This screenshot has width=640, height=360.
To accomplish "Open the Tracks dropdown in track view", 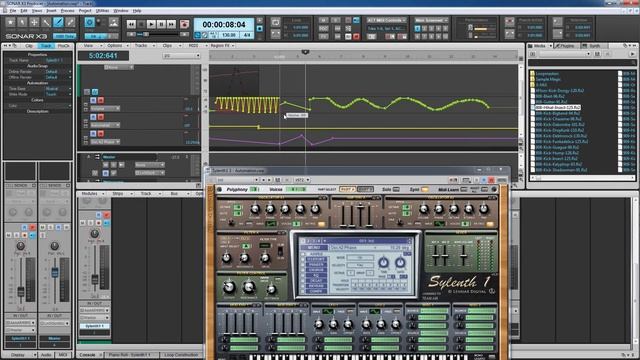I will click(x=143, y=46).
